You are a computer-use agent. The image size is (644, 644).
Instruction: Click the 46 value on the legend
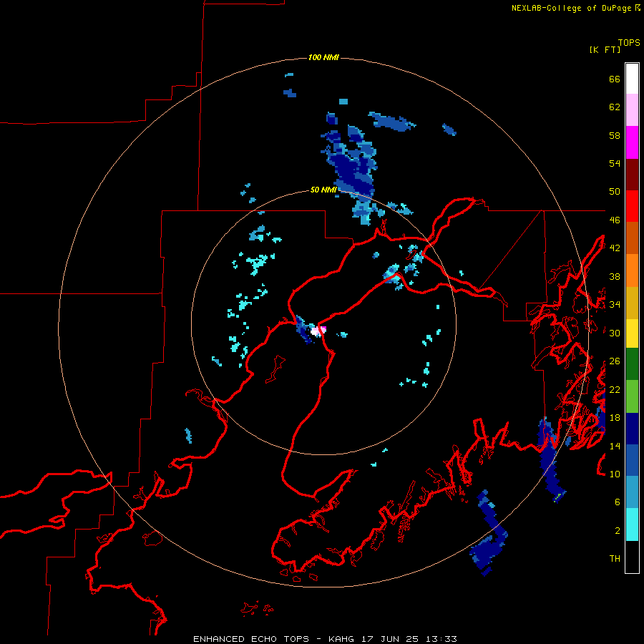[x=615, y=220]
